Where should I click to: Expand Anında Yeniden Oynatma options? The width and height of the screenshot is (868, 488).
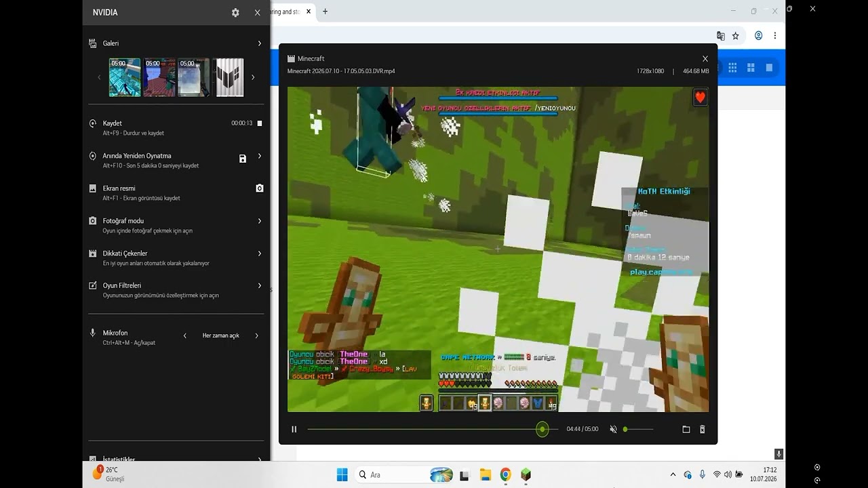(x=259, y=157)
